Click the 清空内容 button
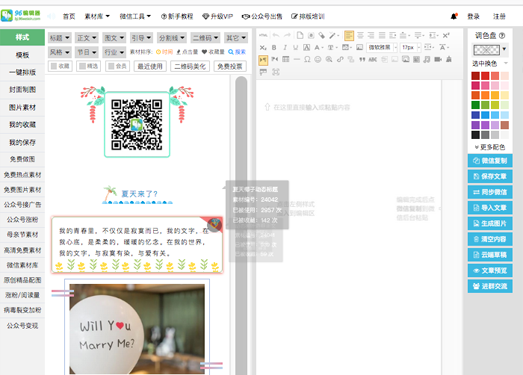Image resolution: width=523 pixels, height=375 pixels. (490, 239)
